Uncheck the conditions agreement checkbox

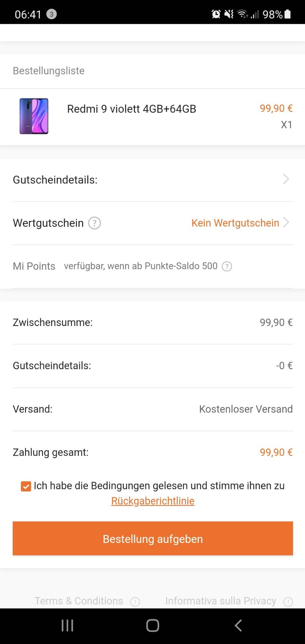pos(26,486)
